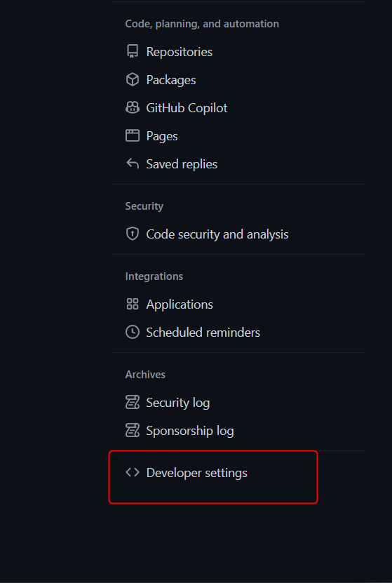Click the Packages cube icon
Viewport: 392px width, 583px height.
(x=133, y=79)
